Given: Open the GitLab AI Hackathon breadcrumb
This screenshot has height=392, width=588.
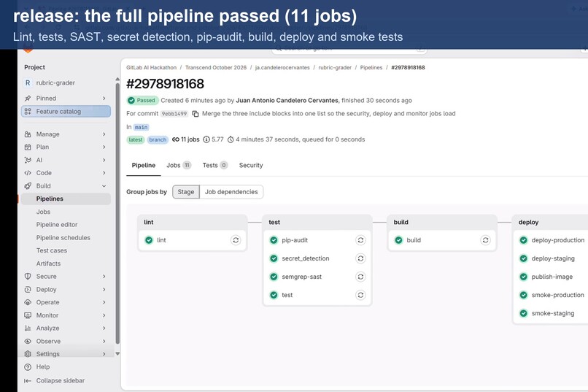Looking at the screenshot, I should [152, 67].
